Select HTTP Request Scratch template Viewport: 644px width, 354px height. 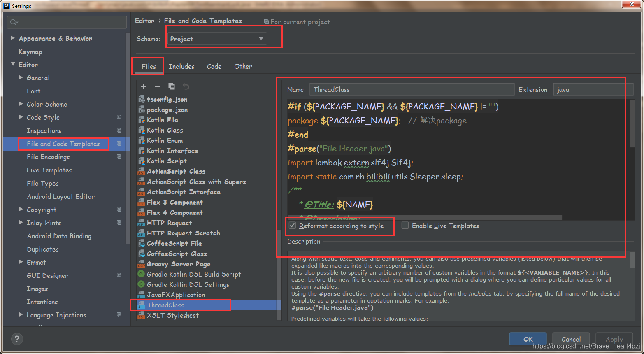[x=184, y=233]
